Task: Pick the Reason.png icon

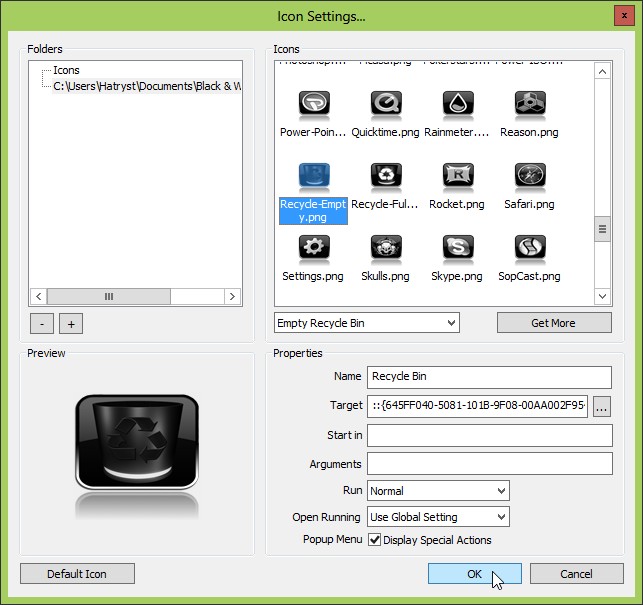Action: [x=530, y=105]
